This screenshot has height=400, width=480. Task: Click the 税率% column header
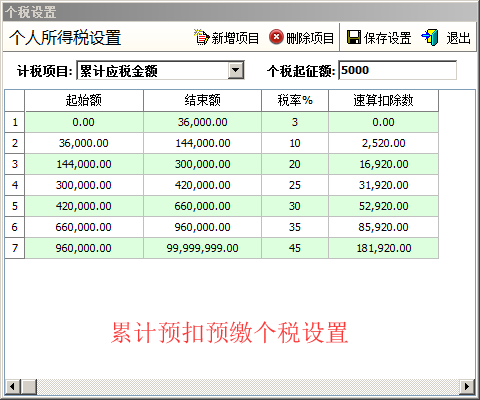point(295,100)
